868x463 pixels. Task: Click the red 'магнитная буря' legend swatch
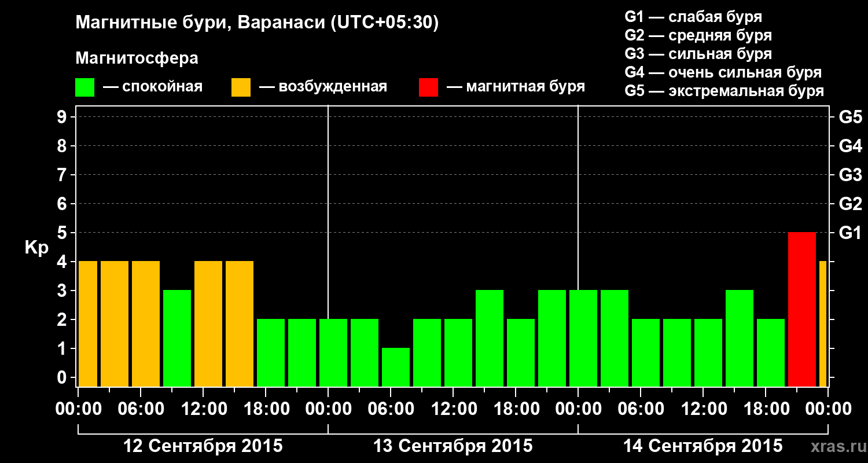pyautogui.click(x=428, y=87)
